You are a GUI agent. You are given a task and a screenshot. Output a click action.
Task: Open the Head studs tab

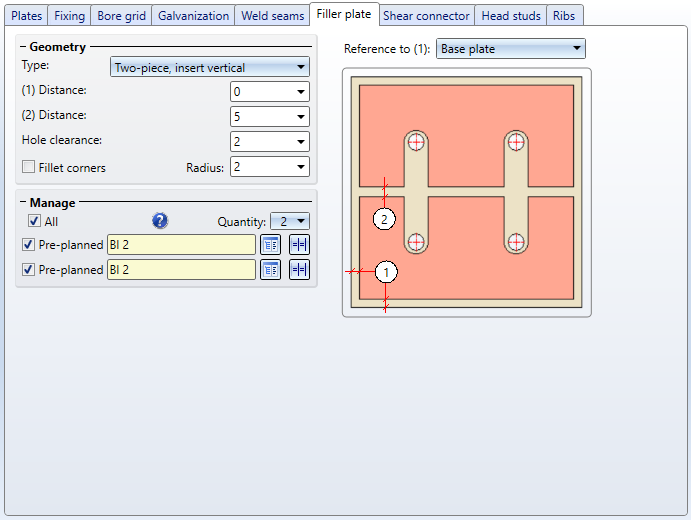tap(510, 16)
